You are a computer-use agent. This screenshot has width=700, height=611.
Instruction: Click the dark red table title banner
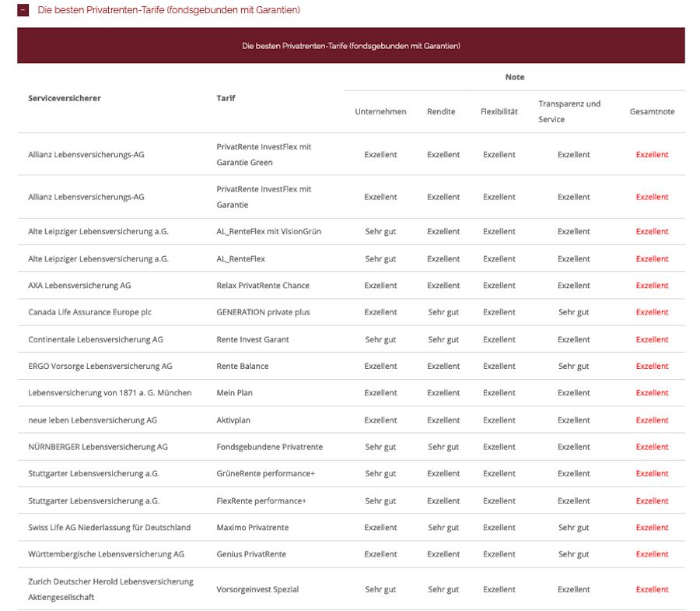click(x=351, y=46)
